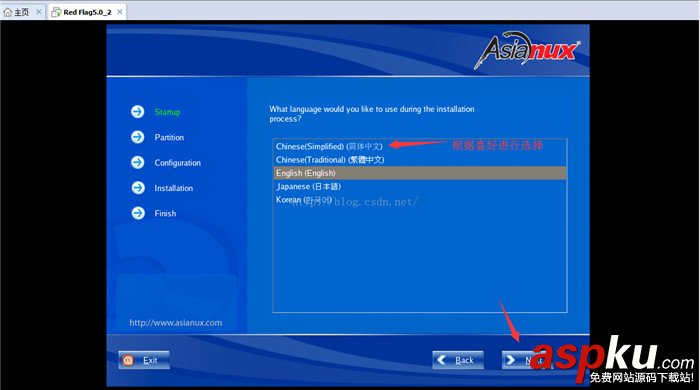Screen dimensions: 700x390
Task: Click the Installation step label
Action: (174, 188)
